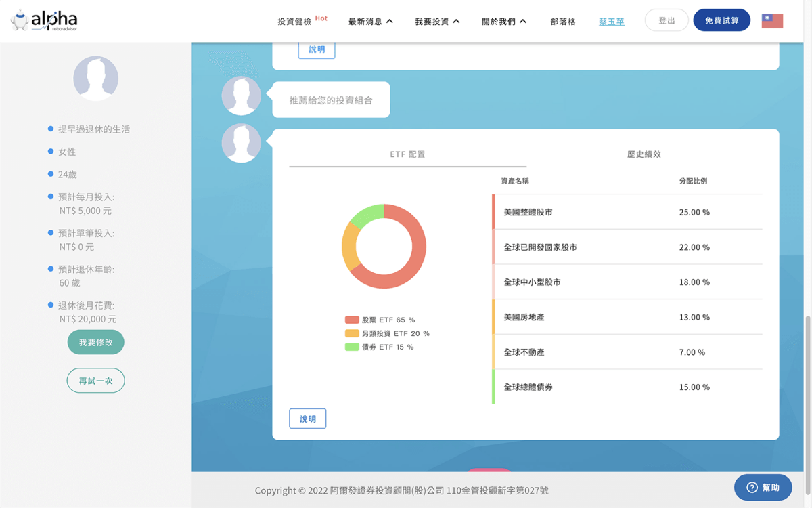Click the profile avatar in the left sidebar

(95, 78)
